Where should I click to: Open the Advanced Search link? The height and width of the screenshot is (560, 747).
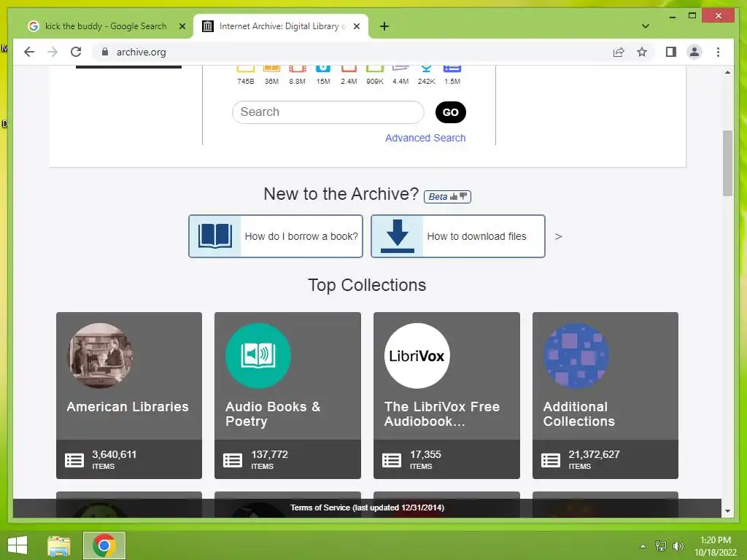coord(425,138)
